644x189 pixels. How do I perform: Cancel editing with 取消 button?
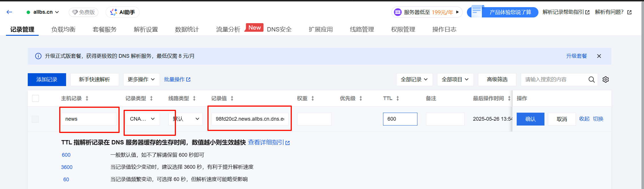coord(562,119)
